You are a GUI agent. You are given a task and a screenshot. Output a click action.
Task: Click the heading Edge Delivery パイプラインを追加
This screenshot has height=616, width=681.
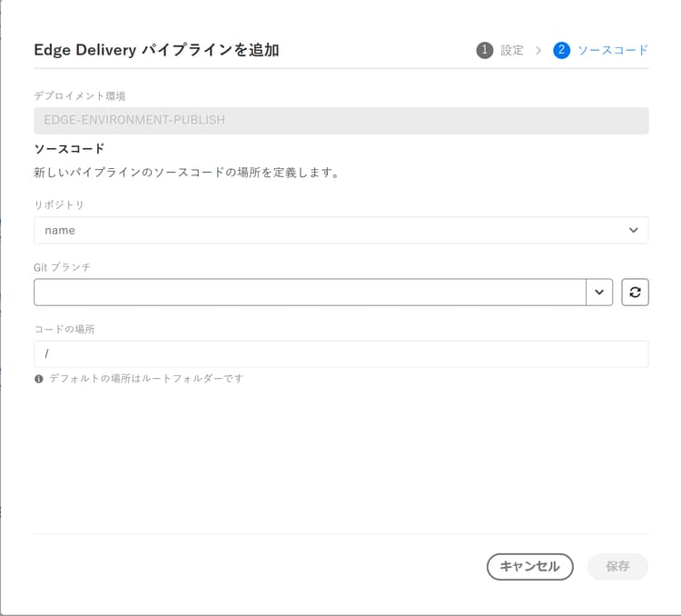click(156, 50)
